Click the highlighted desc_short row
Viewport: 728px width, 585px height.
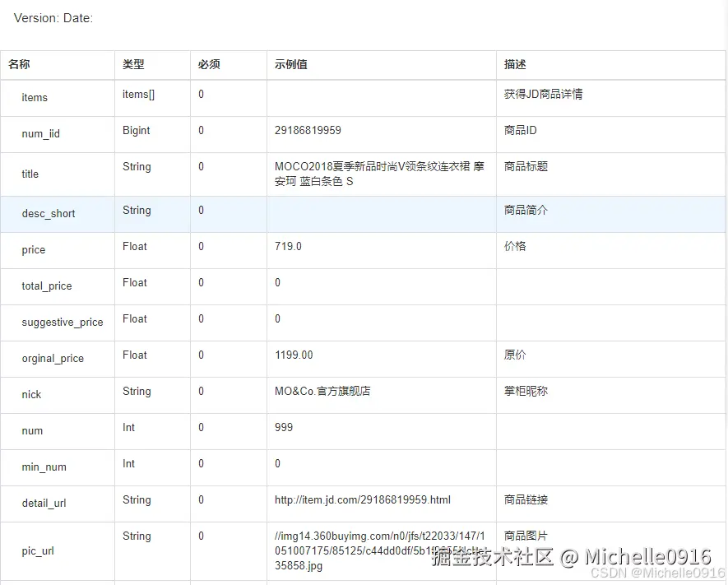[48, 213]
